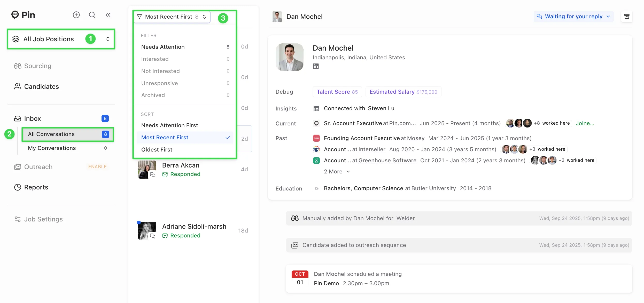Click Adriane Sidoli-marsh's avatar thumbnail
644x303 pixels.
pyautogui.click(x=147, y=231)
